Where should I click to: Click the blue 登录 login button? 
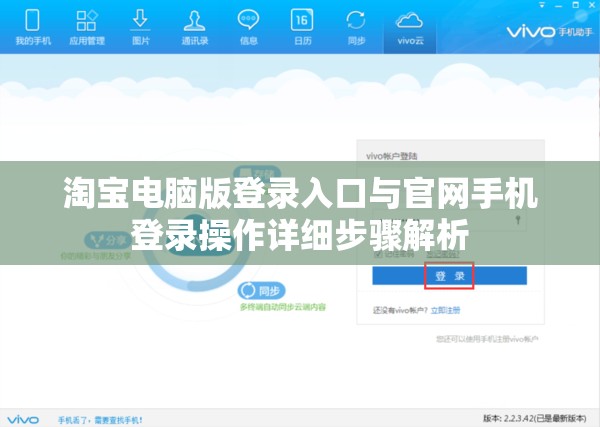(x=450, y=275)
